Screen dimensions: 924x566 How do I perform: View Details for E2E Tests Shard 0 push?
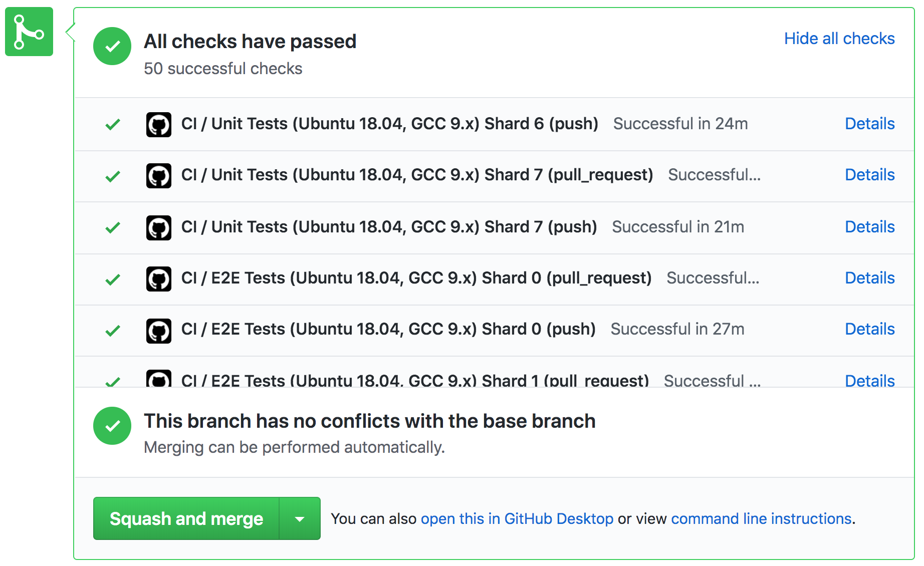pyautogui.click(x=870, y=329)
